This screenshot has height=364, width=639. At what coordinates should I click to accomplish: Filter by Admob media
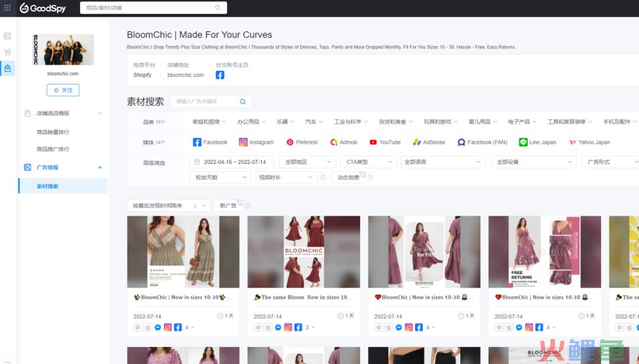click(344, 142)
